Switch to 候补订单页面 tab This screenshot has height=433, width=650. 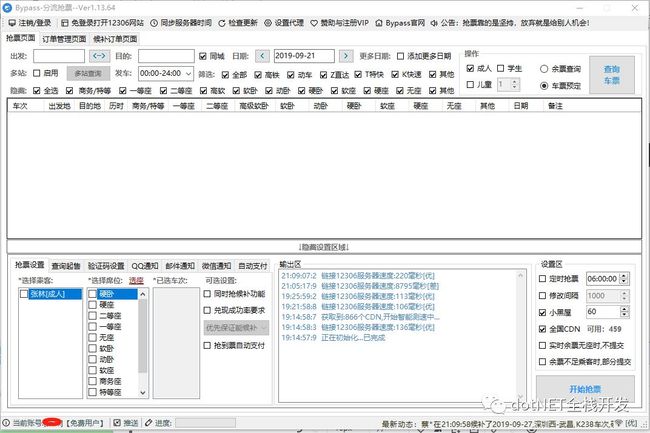tap(115, 39)
